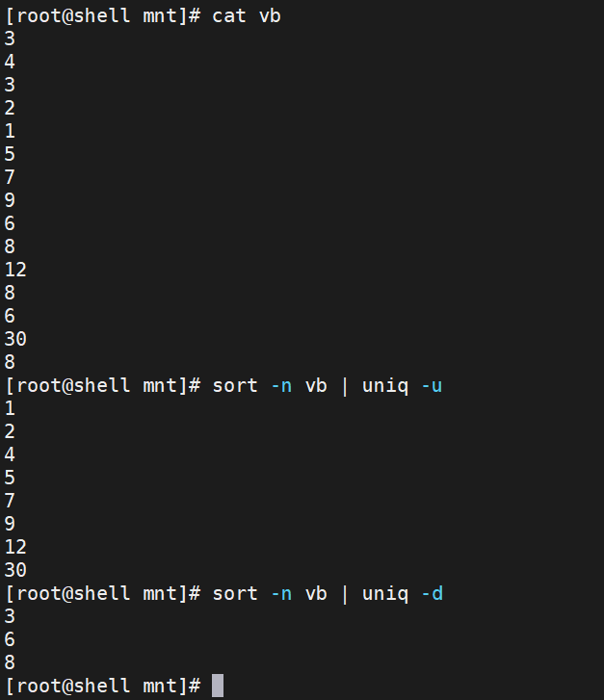
Task: Click the number 7 in the cat output
Action: (10, 177)
